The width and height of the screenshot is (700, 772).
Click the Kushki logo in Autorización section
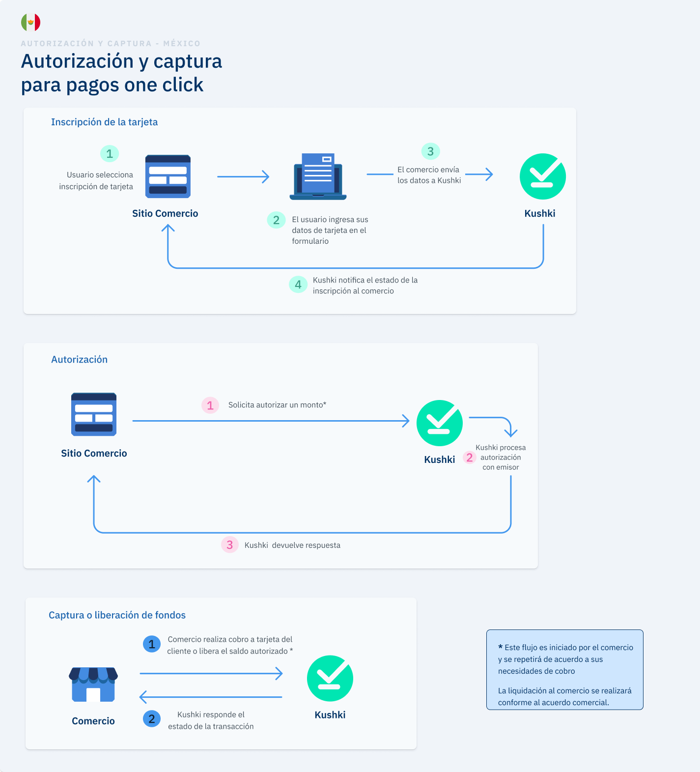tap(440, 423)
